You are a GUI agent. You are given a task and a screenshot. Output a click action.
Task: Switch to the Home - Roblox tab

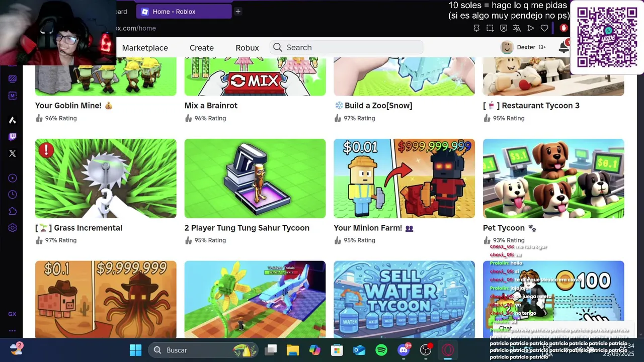[x=184, y=11]
